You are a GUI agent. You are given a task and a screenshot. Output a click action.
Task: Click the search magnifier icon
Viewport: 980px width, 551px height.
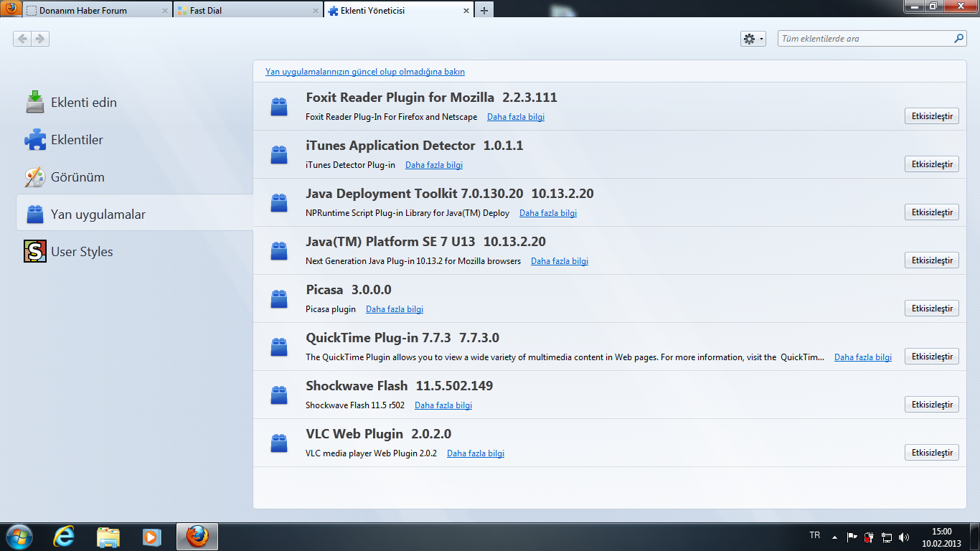pos(959,39)
